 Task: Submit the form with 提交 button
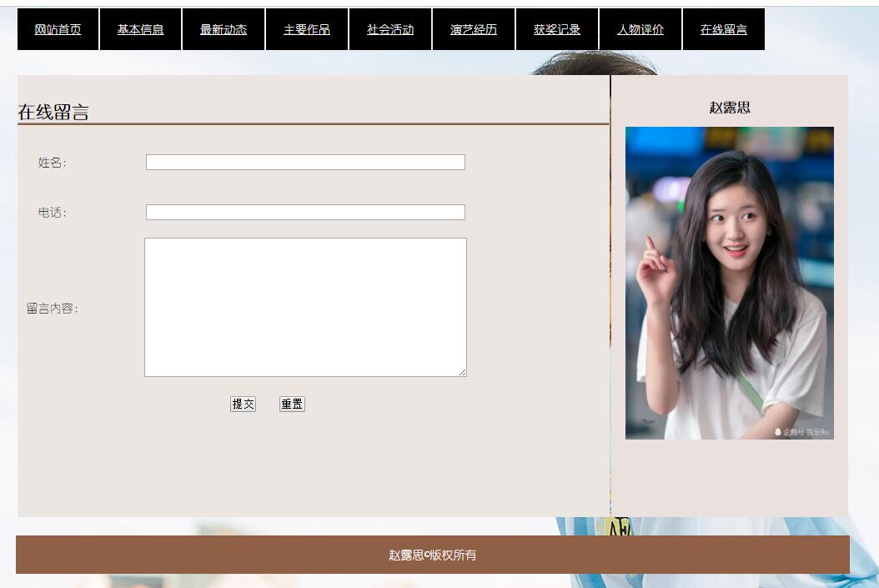pyautogui.click(x=243, y=405)
